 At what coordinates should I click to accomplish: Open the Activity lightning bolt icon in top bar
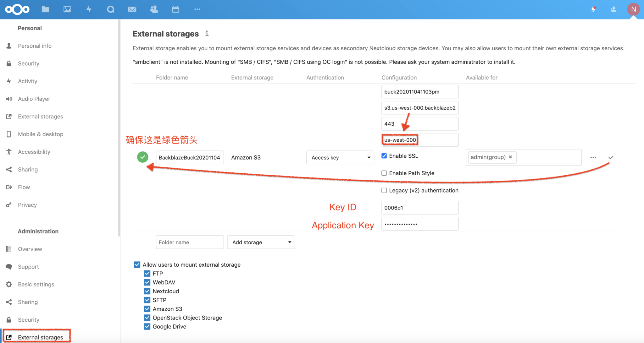89,9
